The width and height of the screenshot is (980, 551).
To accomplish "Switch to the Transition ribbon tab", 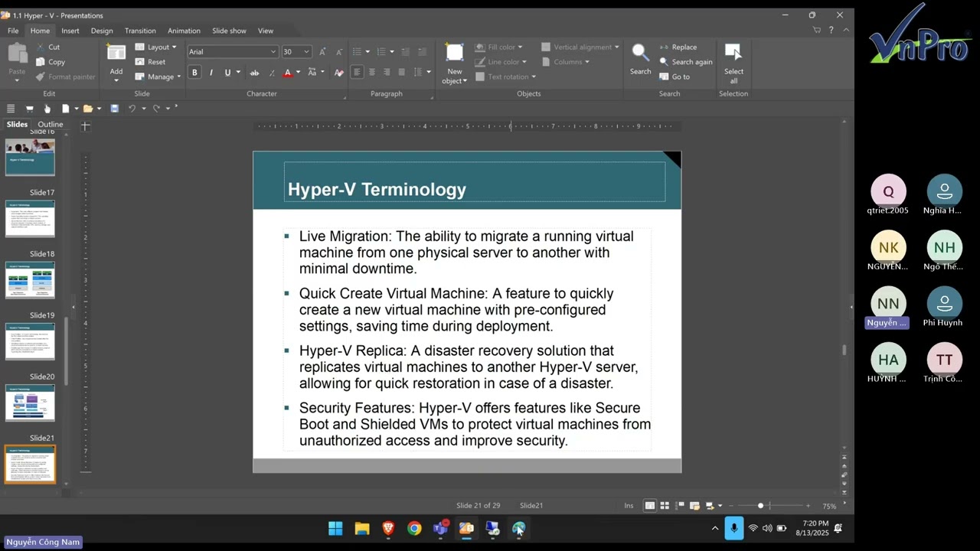I will [x=140, y=31].
